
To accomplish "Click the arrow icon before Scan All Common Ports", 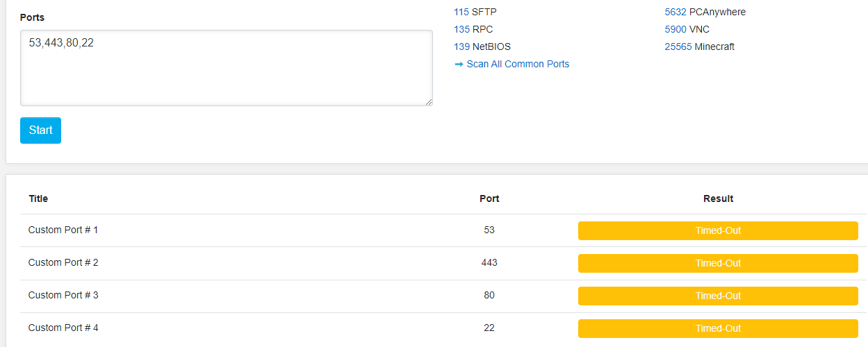I will point(459,65).
